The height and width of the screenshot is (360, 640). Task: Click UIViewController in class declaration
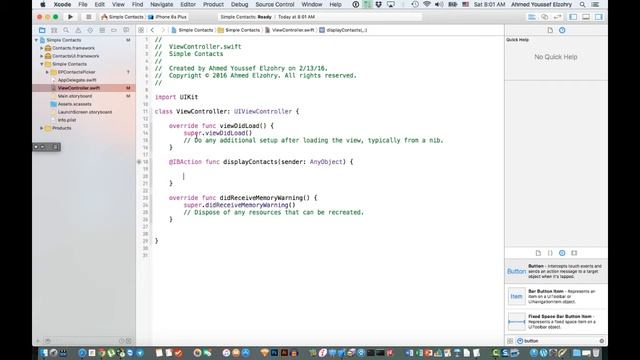pos(263,111)
